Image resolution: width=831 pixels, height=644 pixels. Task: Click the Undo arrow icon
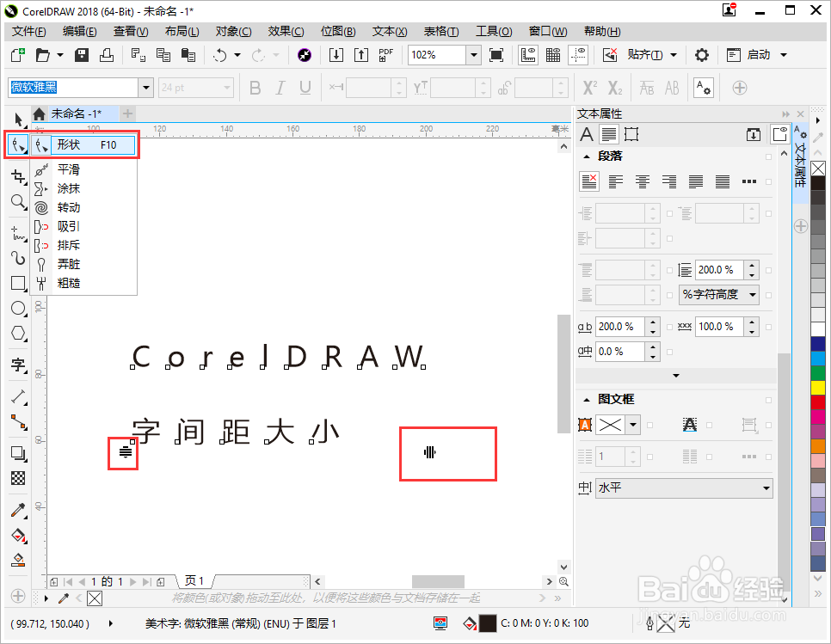[x=220, y=54]
